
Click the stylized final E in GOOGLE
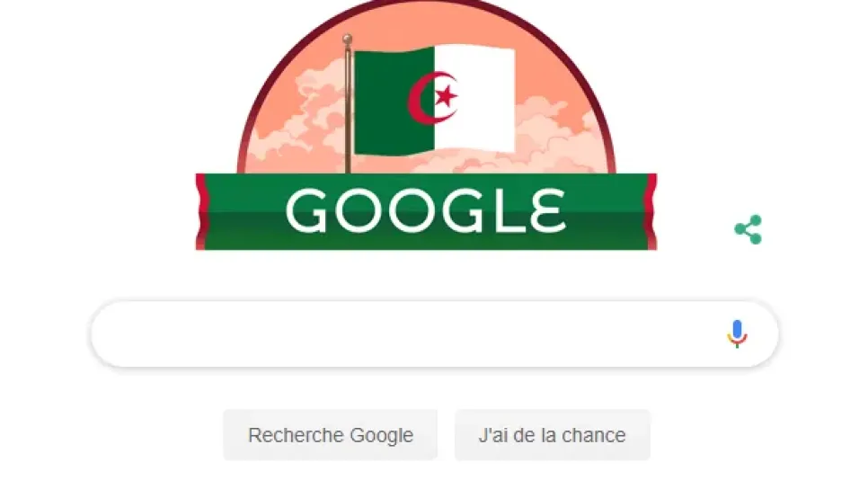pyautogui.click(x=548, y=210)
